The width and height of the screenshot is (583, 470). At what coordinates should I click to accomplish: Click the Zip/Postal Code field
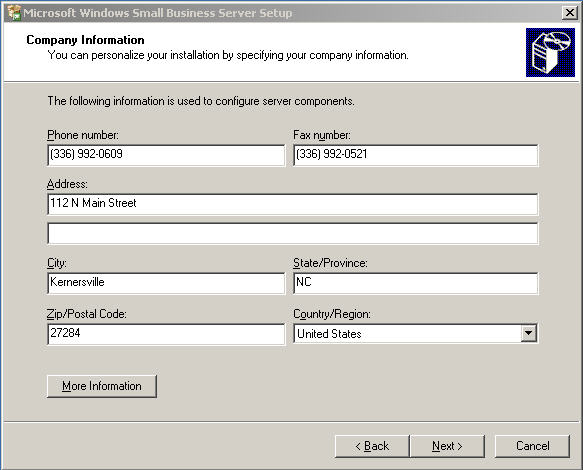[166, 334]
